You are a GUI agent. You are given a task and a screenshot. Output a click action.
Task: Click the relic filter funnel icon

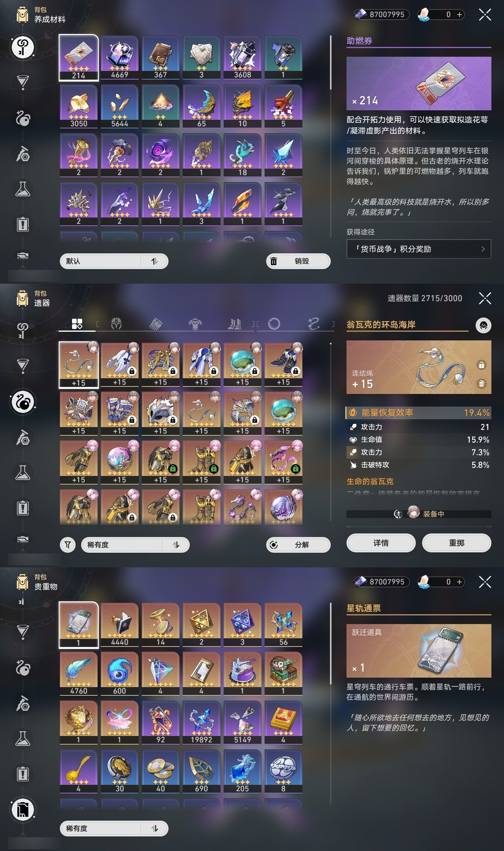click(x=68, y=544)
